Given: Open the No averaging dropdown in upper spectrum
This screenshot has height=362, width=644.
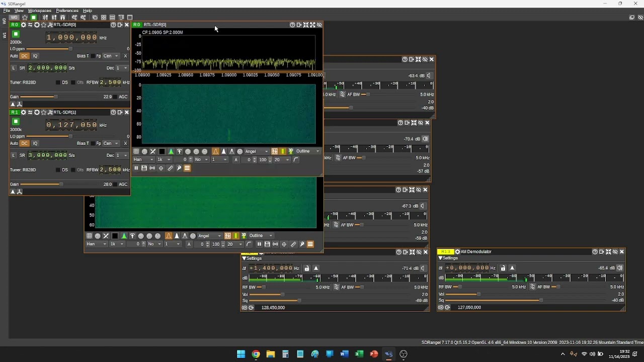Looking at the screenshot, I should point(201,159).
